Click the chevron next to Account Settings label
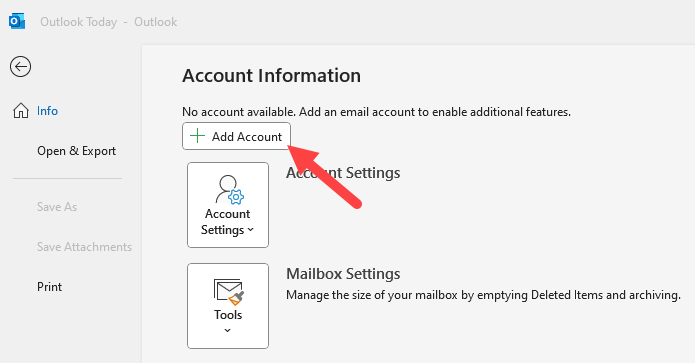Image resolution: width=695 pixels, height=363 pixels. tap(250, 230)
